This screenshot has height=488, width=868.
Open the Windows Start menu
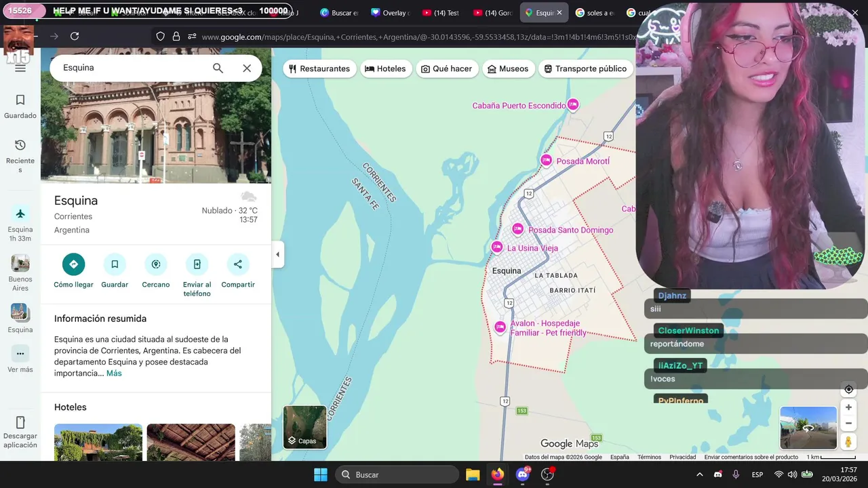[x=321, y=474]
